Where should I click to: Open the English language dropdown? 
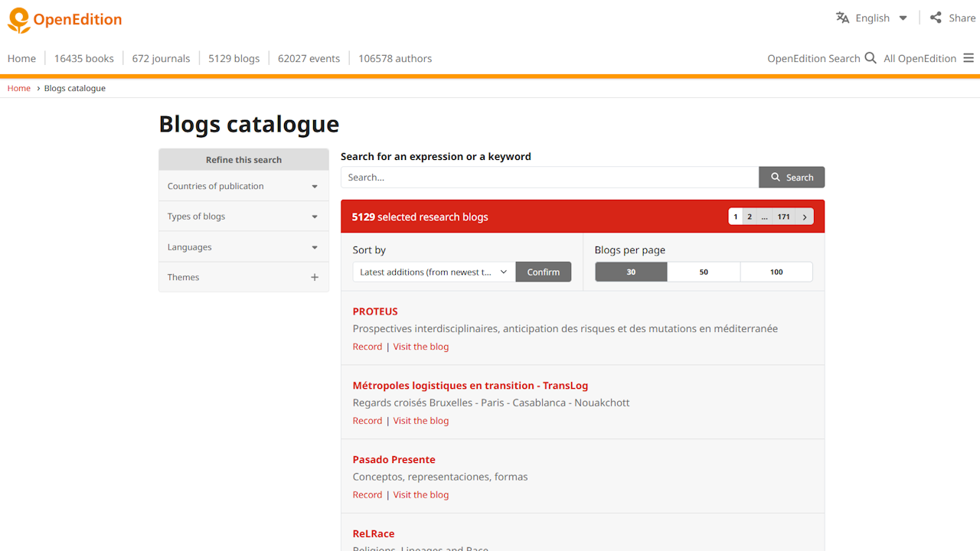881,18
